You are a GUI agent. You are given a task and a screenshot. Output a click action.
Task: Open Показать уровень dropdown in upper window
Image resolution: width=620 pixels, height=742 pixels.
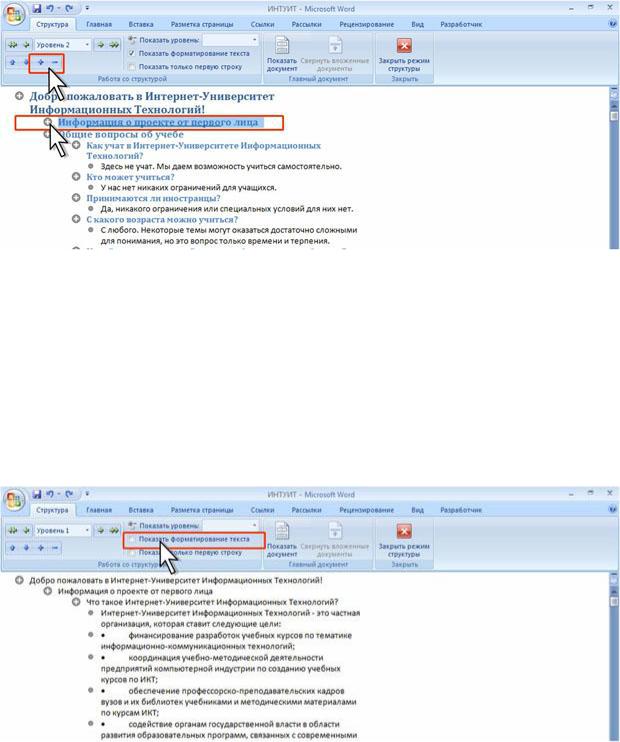tap(254, 40)
